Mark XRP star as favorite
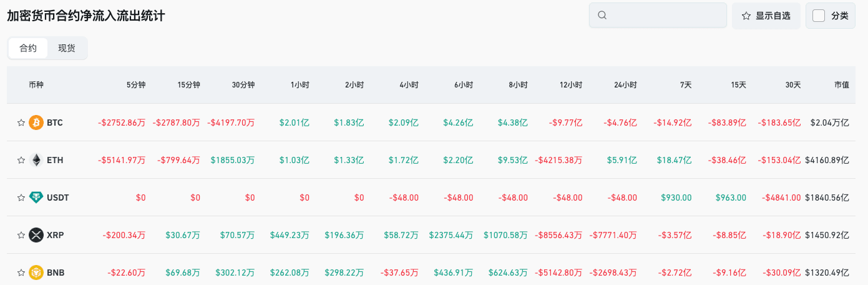868x285 pixels. click(x=21, y=235)
